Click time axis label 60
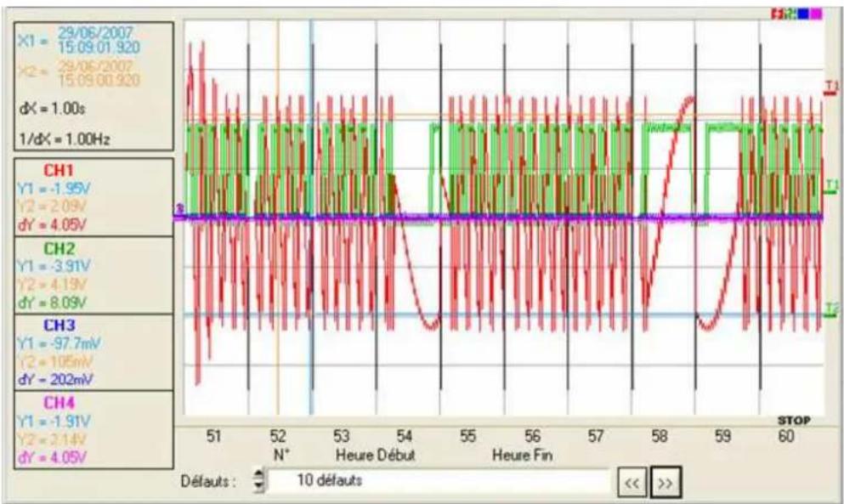Screen dimensions: 844x504 (x=786, y=436)
